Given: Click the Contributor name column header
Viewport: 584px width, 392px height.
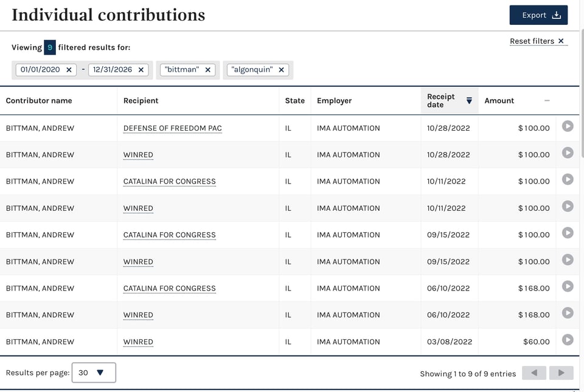Looking at the screenshot, I should pyautogui.click(x=39, y=101).
